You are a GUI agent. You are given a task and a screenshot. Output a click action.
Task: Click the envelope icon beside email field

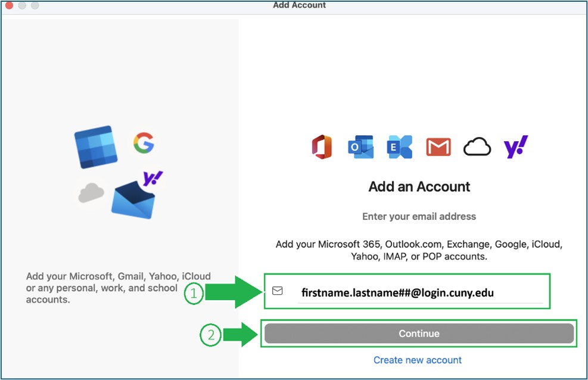(x=278, y=291)
